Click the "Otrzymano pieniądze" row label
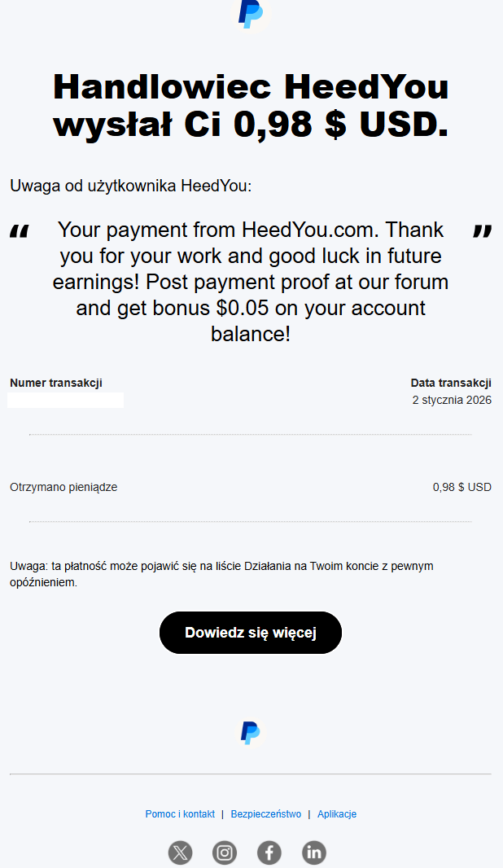Viewport: 503px width, 868px height. [63, 487]
